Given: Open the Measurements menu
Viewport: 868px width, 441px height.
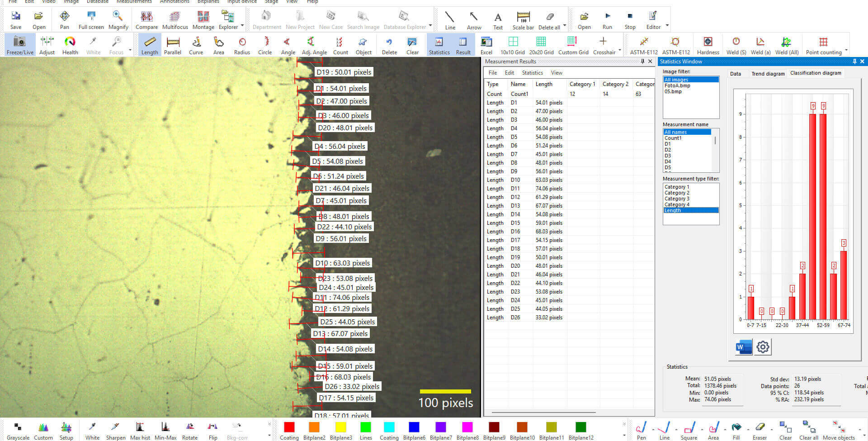Looking at the screenshot, I should (134, 2).
